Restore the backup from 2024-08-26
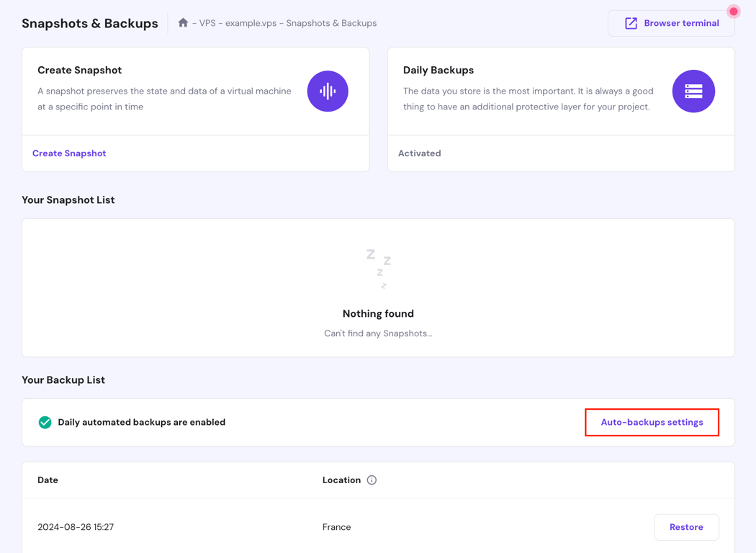Screen dimensions: 756x553 pyautogui.click(x=686, y=527)
